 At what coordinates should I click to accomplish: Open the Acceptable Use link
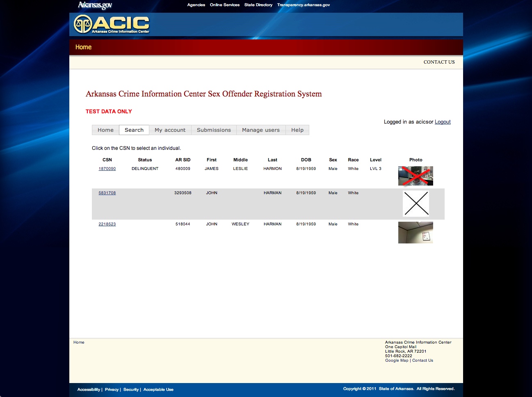(158, 390)
